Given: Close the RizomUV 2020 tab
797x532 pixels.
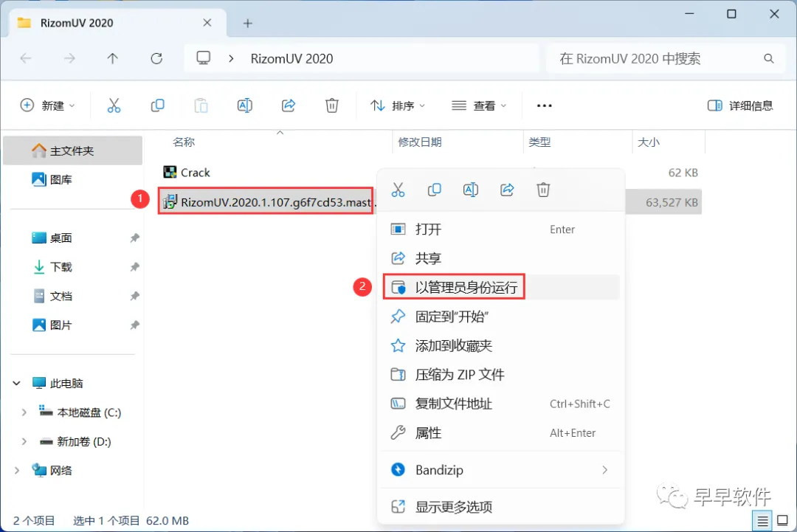Looking at the screenshot, I should point(207,23).
